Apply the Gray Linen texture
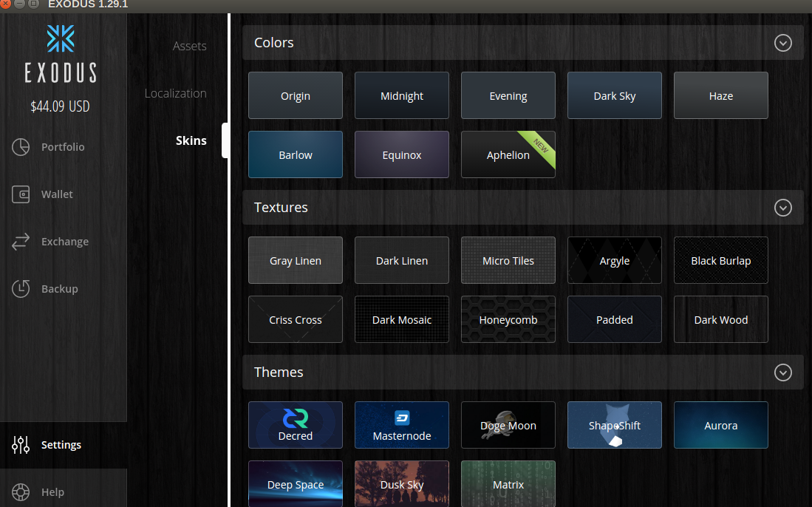Screen dimensions: 812x507 [296, 260]
